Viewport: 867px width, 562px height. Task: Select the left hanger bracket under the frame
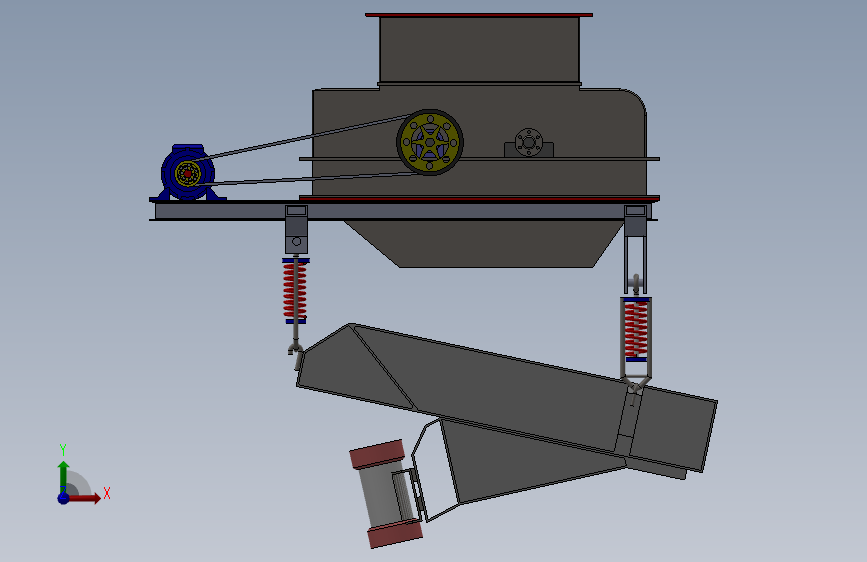296,230
